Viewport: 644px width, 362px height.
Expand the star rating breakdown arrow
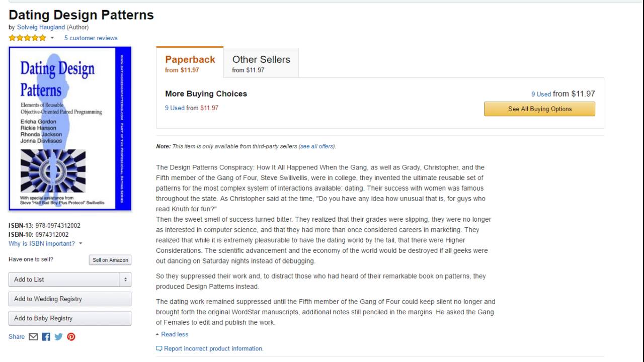52,38
